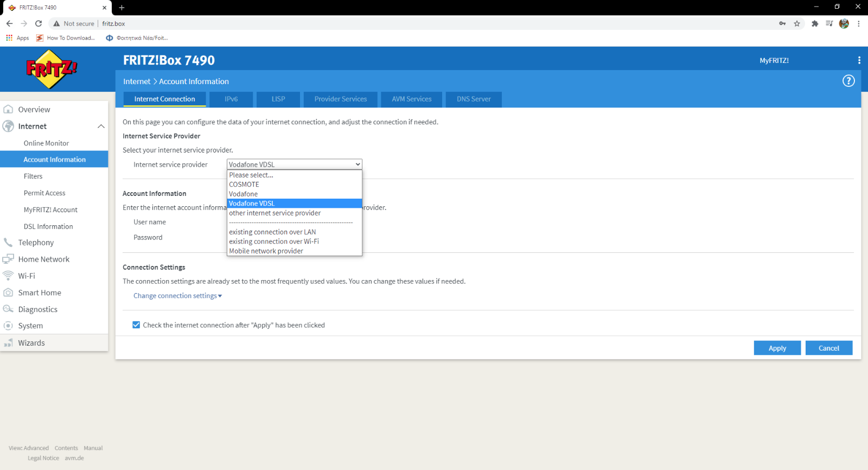Toggle the internet connection check checkbox
The width and height of the screenshot is (868, 470).
click(136, 325)
